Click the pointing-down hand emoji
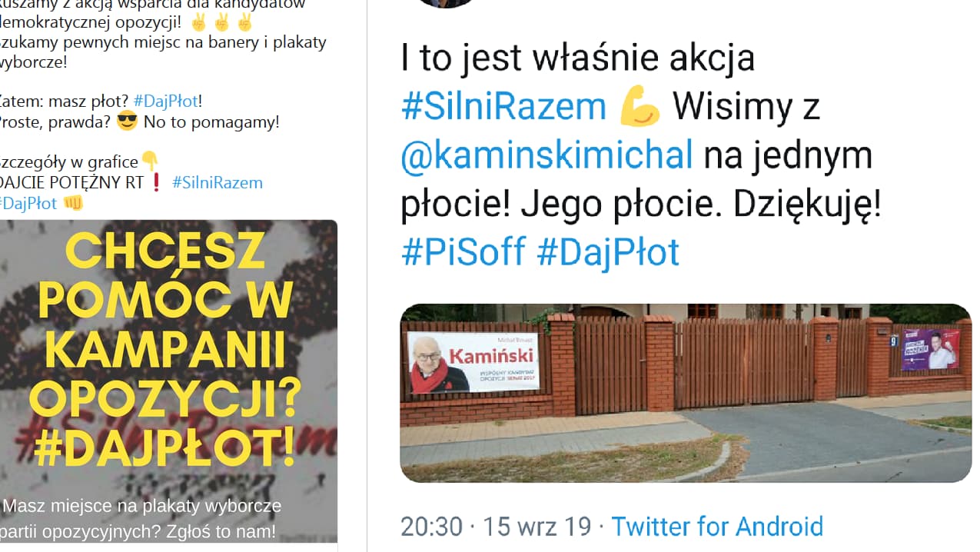 [x=150, y=161]
